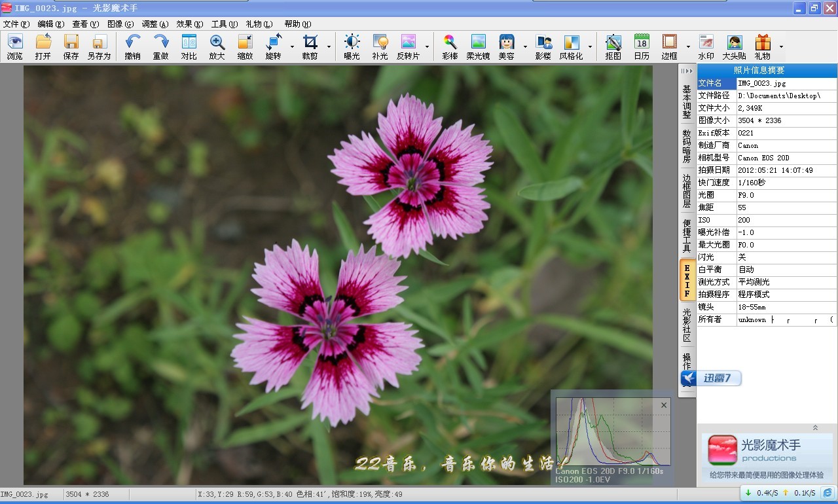Open the 礼物(L) menu

tap(259, 24)
